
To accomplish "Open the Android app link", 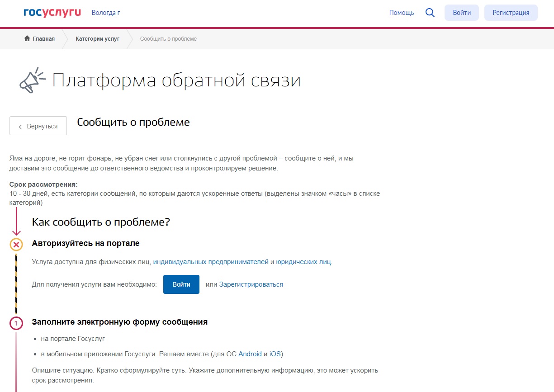I will click(x=250, y=354).
